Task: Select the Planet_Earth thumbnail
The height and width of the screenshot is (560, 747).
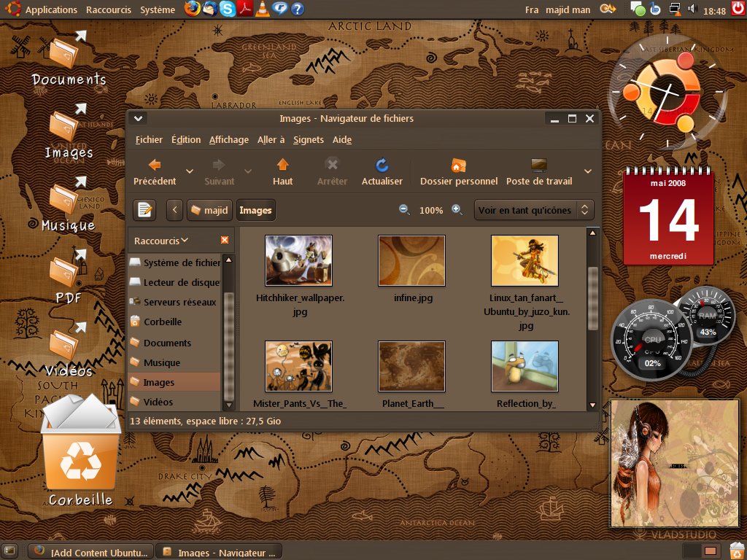Action: coord(411,366)
